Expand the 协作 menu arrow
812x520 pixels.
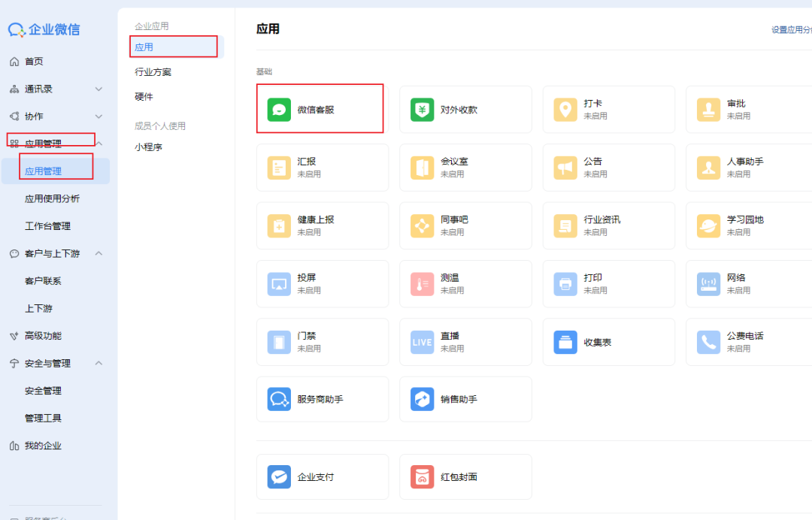pyautogui.click(x=98, y=116)
